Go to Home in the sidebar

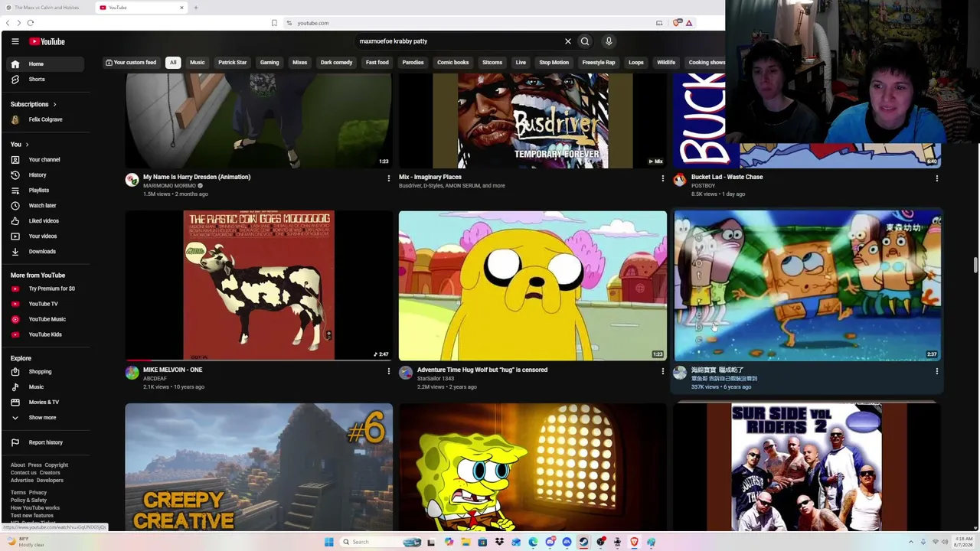coord(46,64)
